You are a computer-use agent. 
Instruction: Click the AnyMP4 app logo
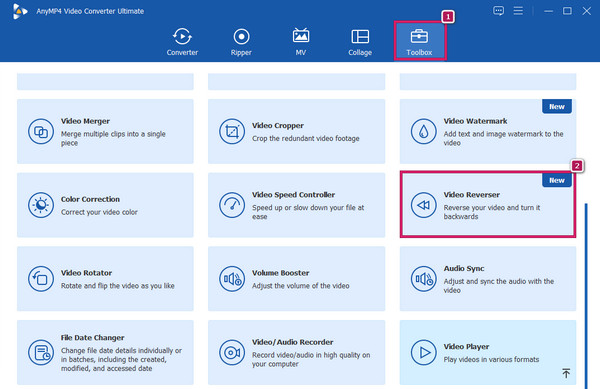[x=19, y=11]
